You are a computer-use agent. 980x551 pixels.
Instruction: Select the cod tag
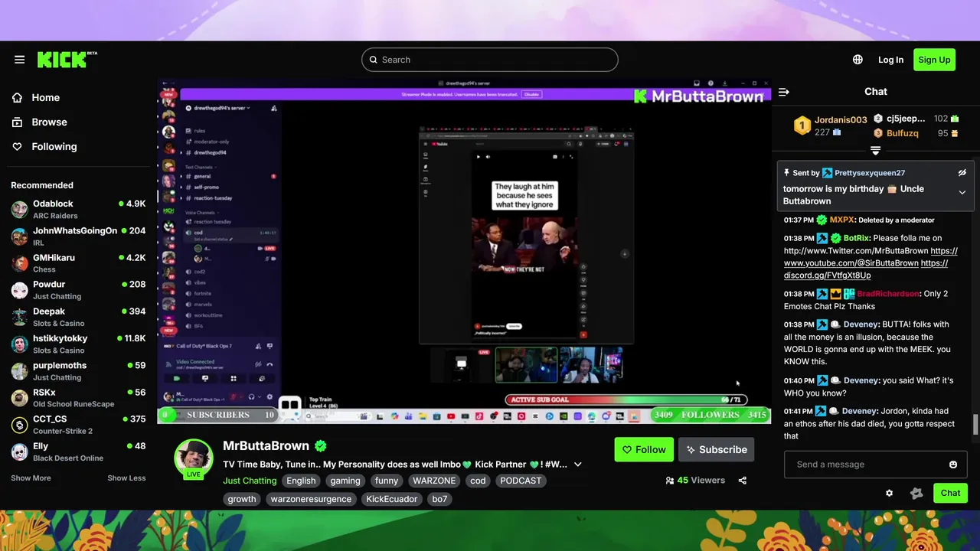tap(478, 481)
